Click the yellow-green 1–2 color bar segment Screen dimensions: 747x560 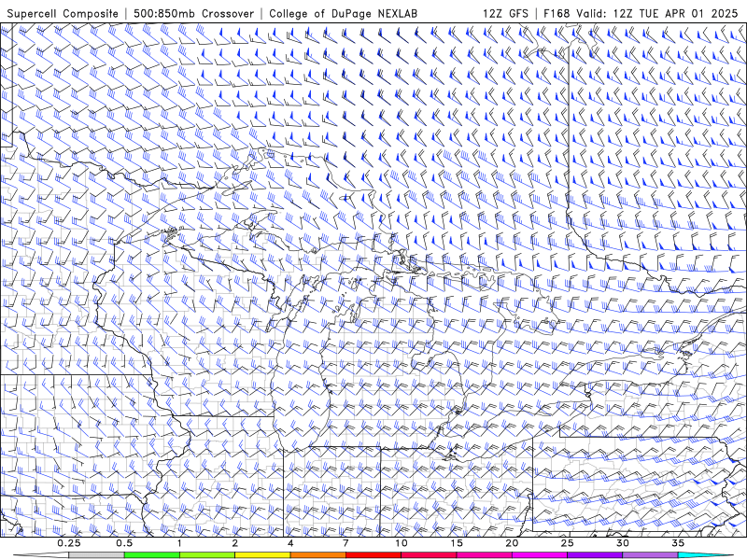(x=207, y=555)
